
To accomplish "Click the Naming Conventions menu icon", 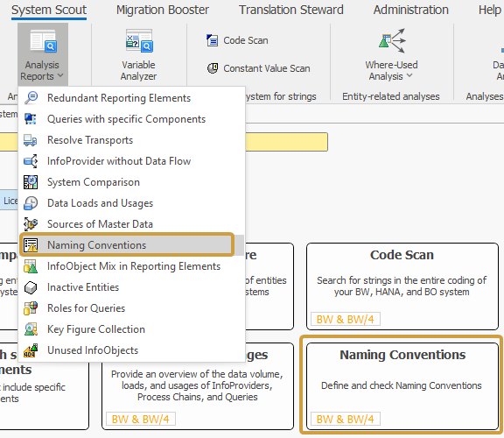I will click(31, 245).
